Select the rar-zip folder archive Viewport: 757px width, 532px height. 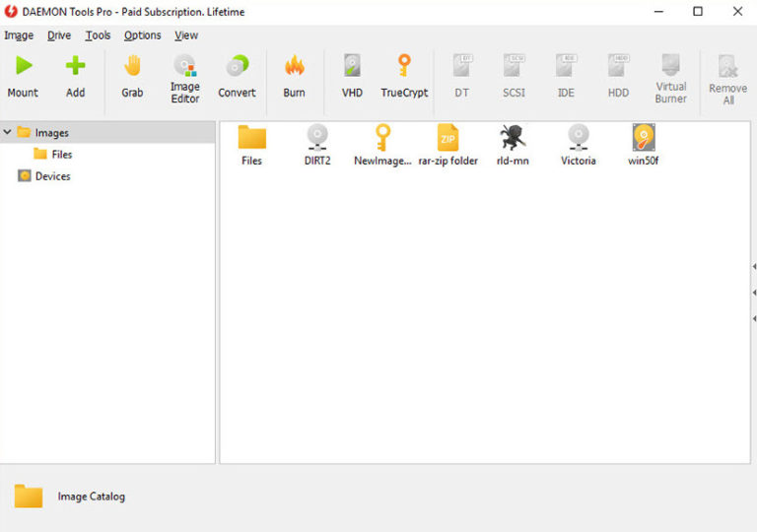447,145
